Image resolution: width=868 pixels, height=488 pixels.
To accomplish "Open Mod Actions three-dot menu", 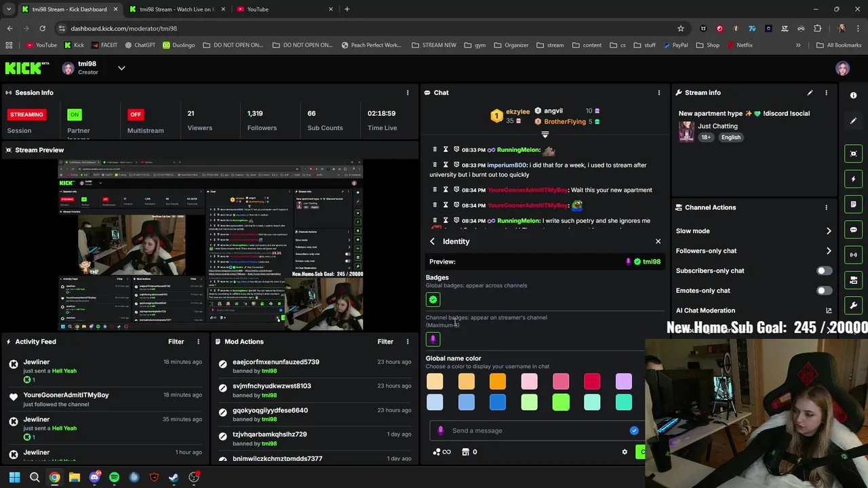I will (x=408, y=342).
